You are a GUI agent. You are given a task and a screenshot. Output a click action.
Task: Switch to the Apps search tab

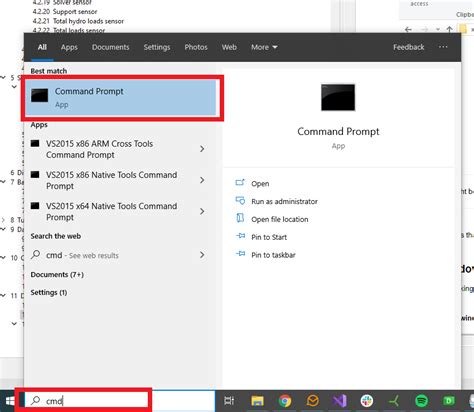coord(69,47)
